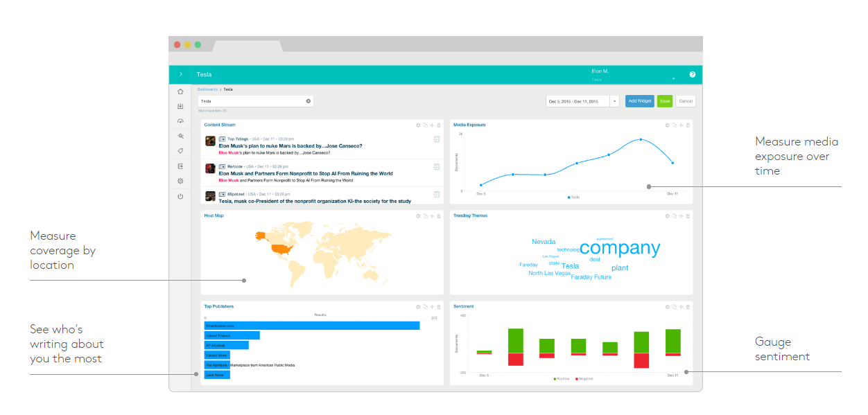Click the Add Widget button
Image resolution: width=868 pixels, height=415 pixels.
click(x=639, y=101)
